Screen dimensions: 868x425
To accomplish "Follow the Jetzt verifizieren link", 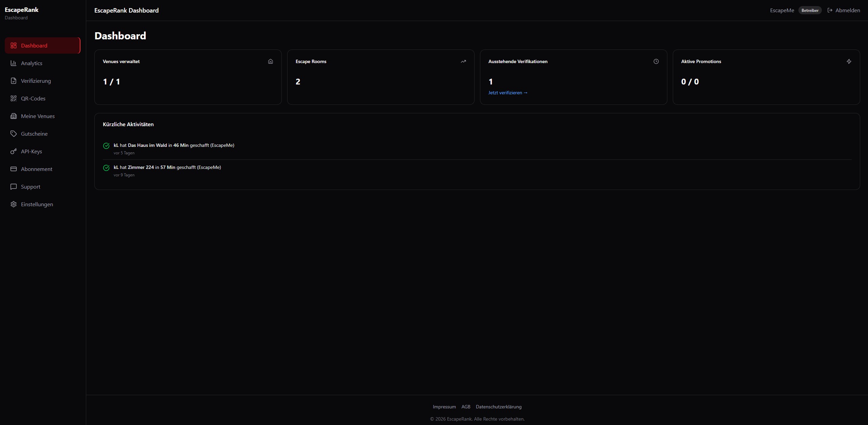I will click(507, 93).
